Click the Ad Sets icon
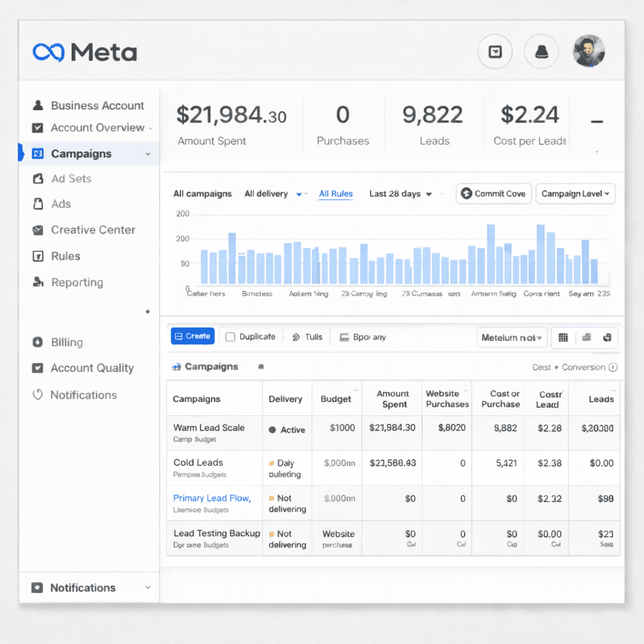Screen dimensions: 644x644 coord(38,179)
